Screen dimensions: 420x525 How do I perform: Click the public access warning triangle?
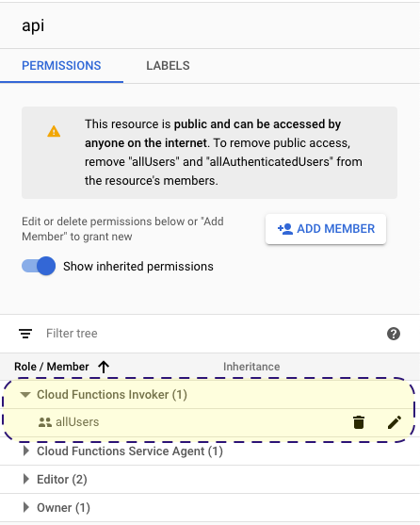tap(54, 131)
